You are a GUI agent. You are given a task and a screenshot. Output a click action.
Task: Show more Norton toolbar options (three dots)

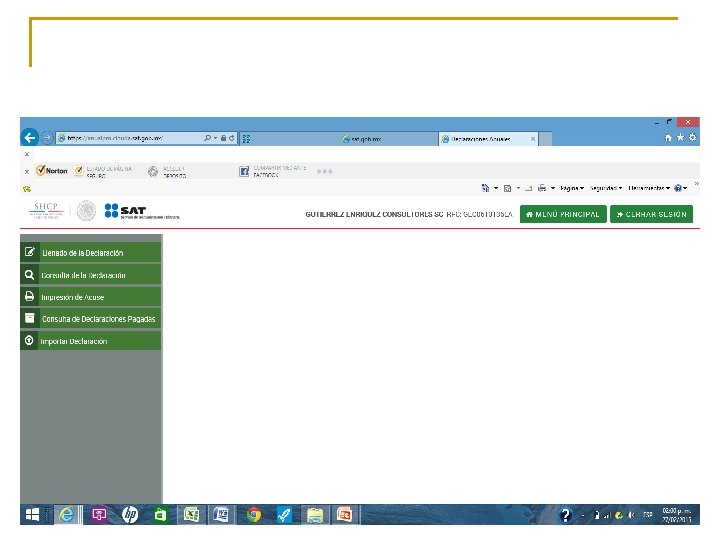[324, 171]
